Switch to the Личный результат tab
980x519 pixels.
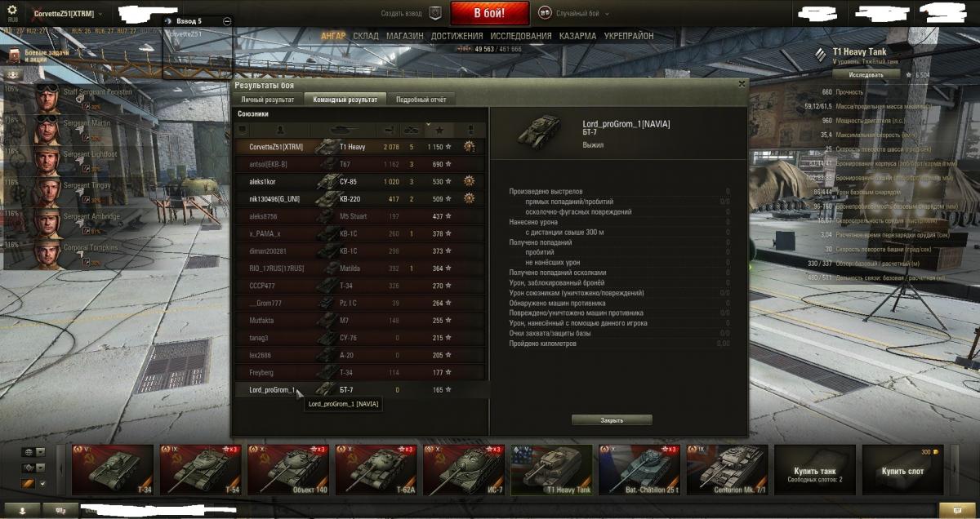click(268, 100)
